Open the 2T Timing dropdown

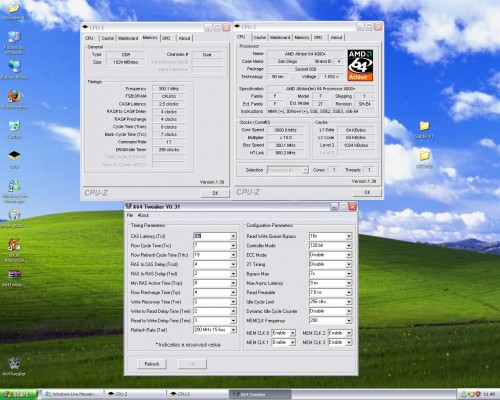[x=349, y=264]
